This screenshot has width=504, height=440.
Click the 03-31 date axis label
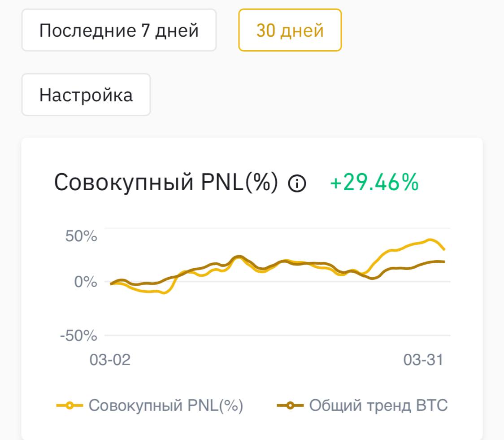click(423, 360)
